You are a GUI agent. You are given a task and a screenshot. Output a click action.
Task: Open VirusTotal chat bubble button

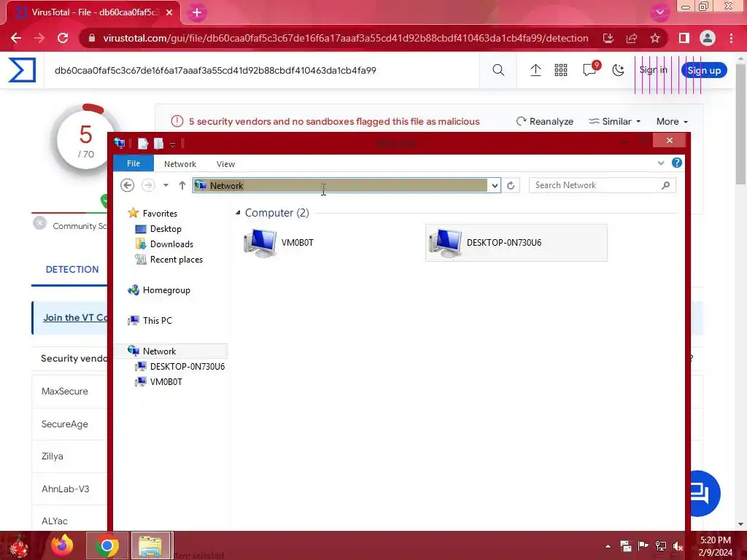(x=705, y=494)
